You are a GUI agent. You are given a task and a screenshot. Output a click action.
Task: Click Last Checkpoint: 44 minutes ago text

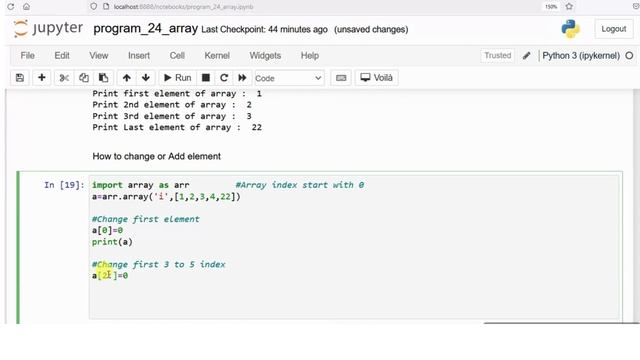(264, 29)
